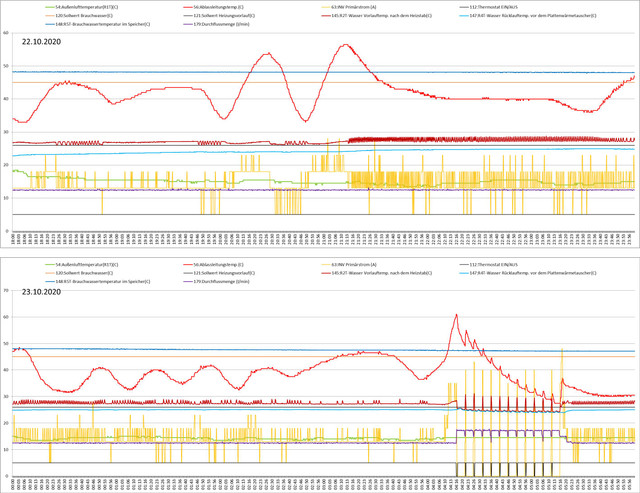Click y-axis value 10 in the 23.10.2020 chart
The width and height of the screenshot is (640, 493).
pyautogui.click(x=6, y=449)
